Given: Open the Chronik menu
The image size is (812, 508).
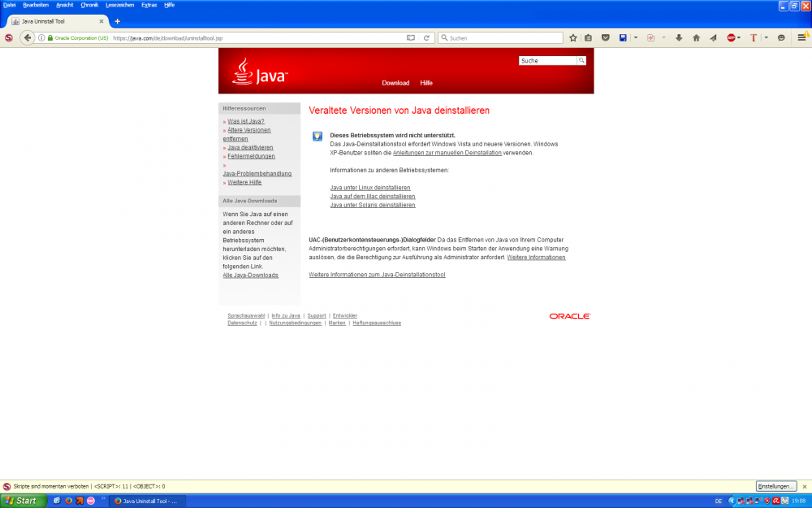Looking at the screenshot, I should [89, 5].
